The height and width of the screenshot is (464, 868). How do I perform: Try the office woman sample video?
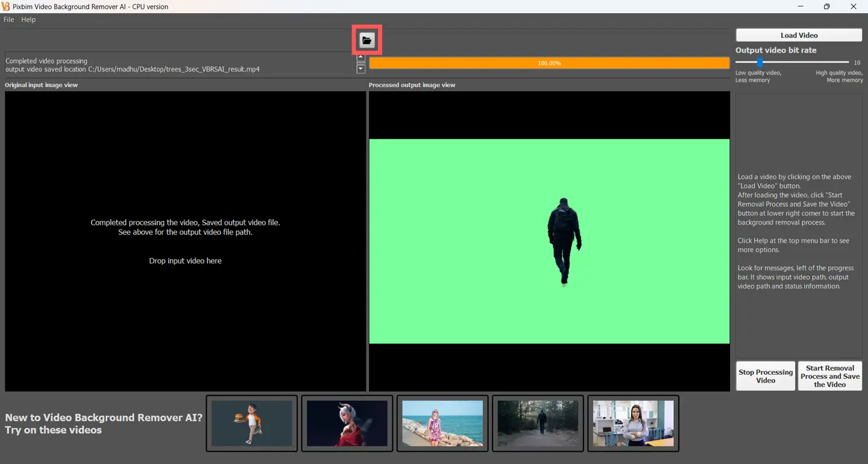click(x=633, y=423)
